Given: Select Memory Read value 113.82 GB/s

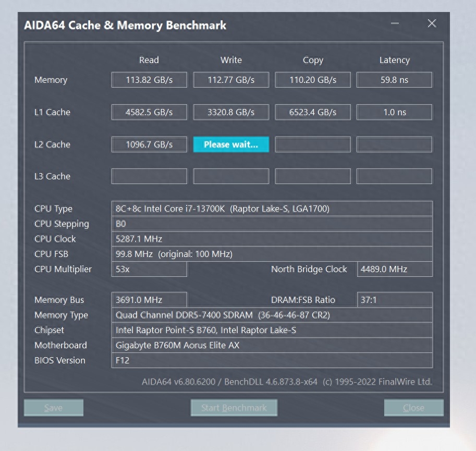Looking at the screenshot, I should point(149,80).
